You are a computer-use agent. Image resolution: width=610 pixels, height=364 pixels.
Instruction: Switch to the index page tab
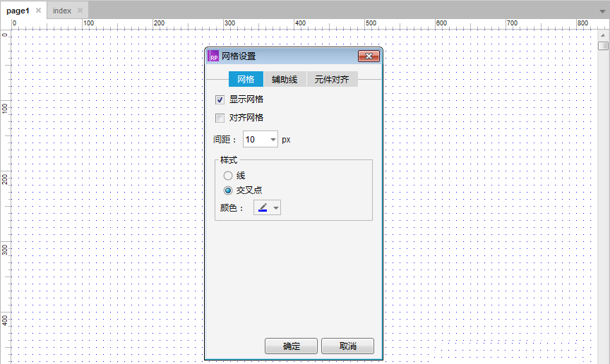click(62, 11)
